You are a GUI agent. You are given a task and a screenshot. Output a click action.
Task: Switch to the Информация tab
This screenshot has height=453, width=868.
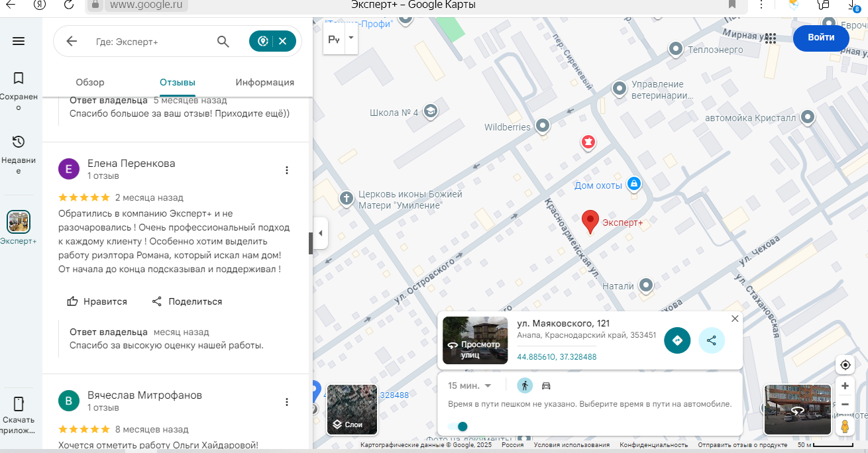coord(264,82)
